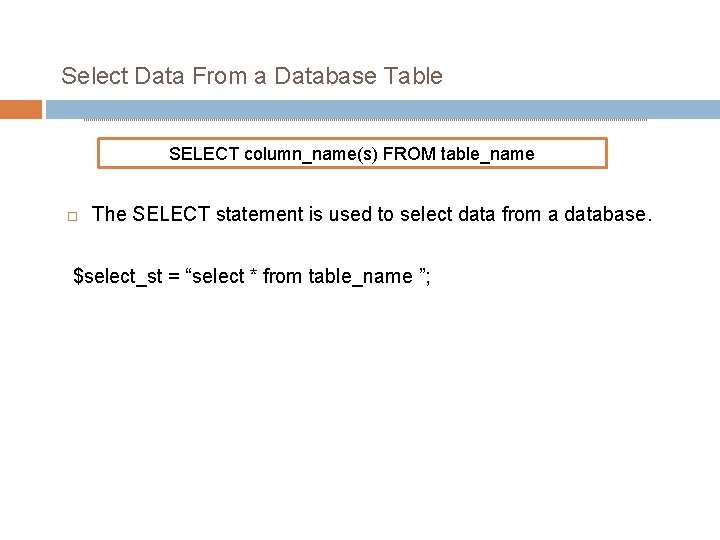Click the slide title 'Select Data From a Database Table'
Viewport: 720px width, 540px height.
251,76
